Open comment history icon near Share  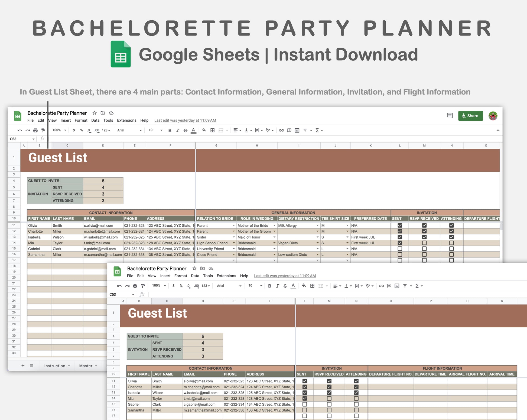(x=450, y=116)
